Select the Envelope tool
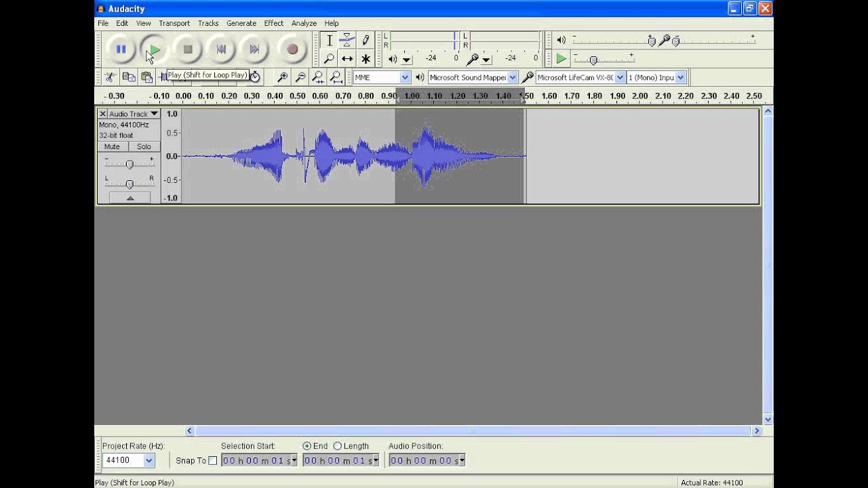Screen dimensions: 868x488 (347, 40)
